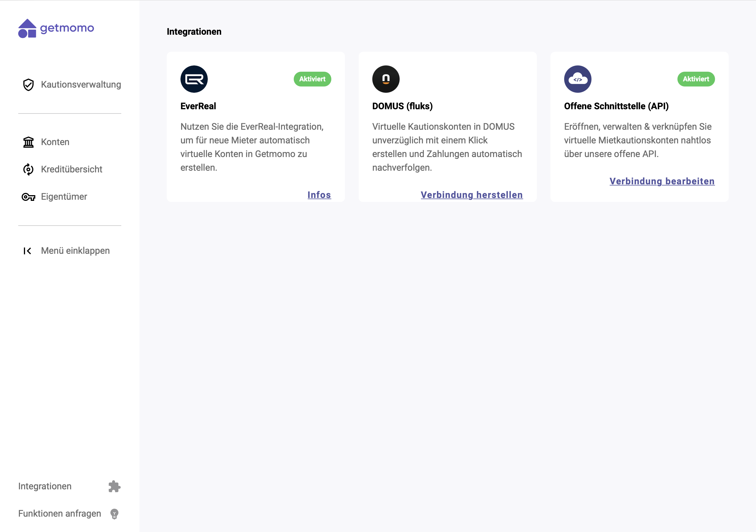This screenshot has height=532, width=756.
Task: Click the EverReal description starting 'Nutzen Sie die'
Action: [x=252, y=147]
